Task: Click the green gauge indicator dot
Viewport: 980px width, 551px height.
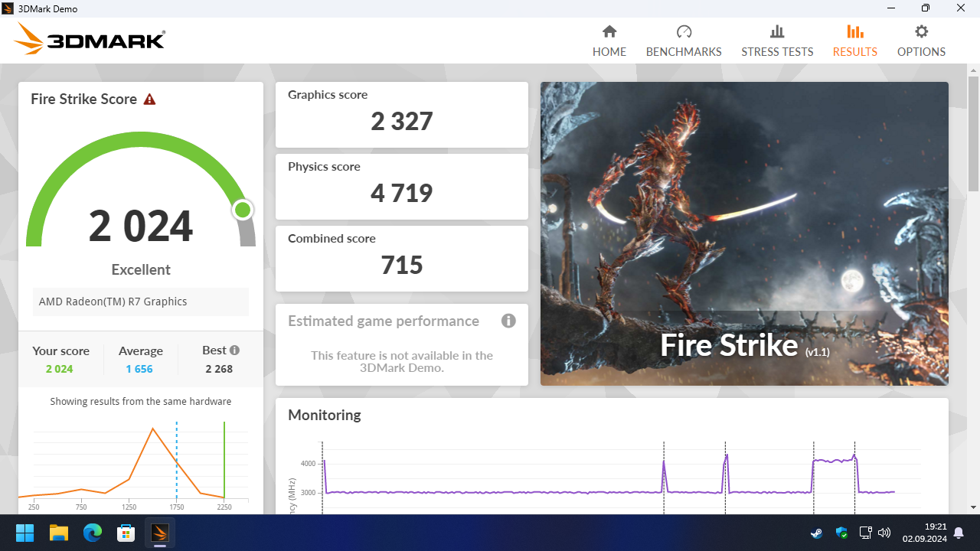Action: pyautogui.click(x=243, y=210)
